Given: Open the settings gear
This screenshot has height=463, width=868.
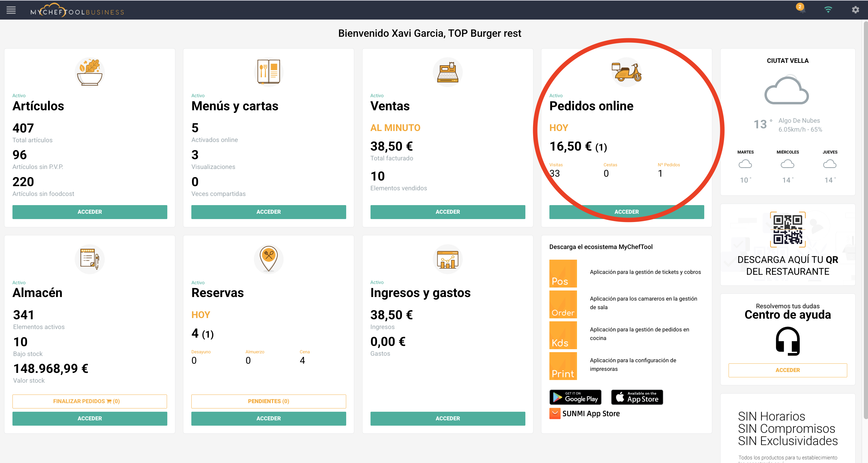Looking at the screenshot, I should [855, 10].
